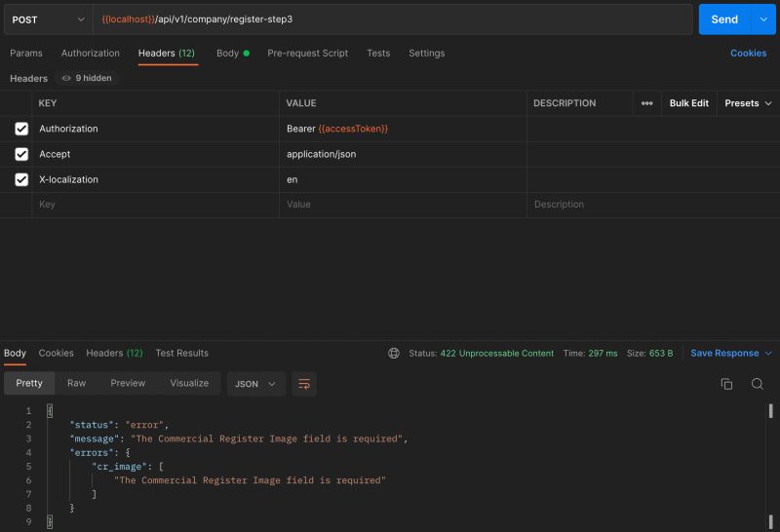Viewport: 780px width, 532px height.
Task: Uncheck the X-localization header checkbox
Action: [x=21, y=179]
